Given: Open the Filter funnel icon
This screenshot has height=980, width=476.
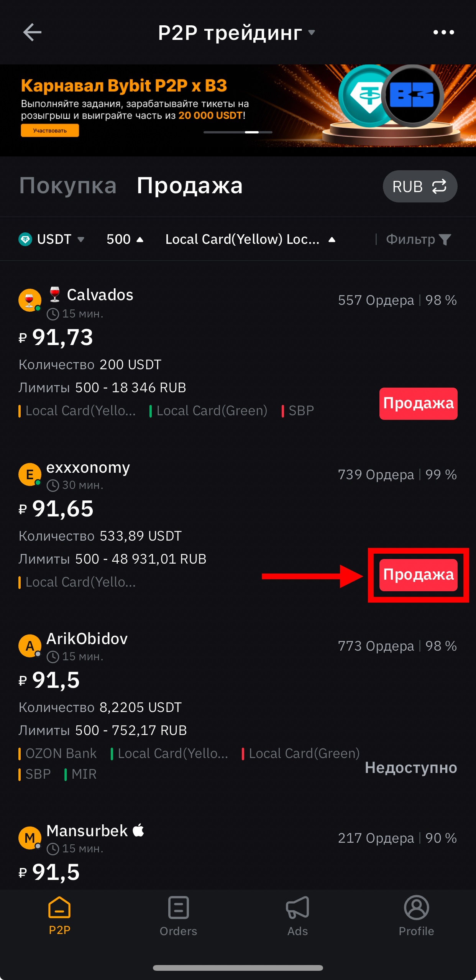Looking at the screenshot, I should click(445, 240).
